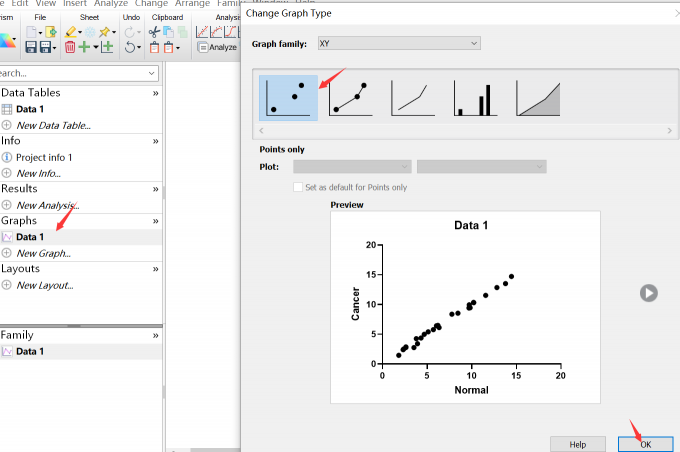The width and height of the screenshot is (680, 452).
Task: Open Project info 1 sheet
Action: 44,157
